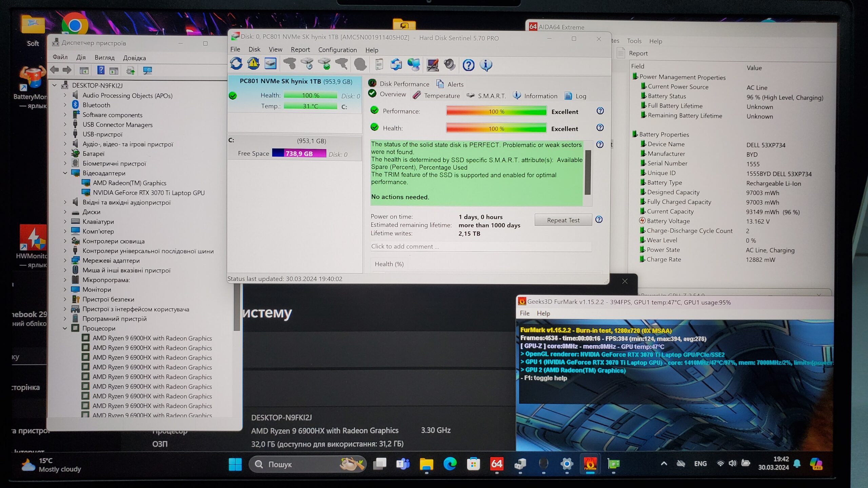Collapse the Процесори tree node

65,328
